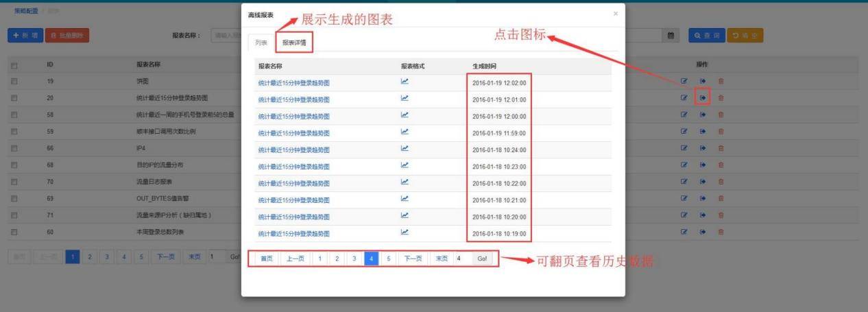The image size is (868, 312).
Task: Open the chart icon for the 12:02:00 report
Action: pos(405,82)
